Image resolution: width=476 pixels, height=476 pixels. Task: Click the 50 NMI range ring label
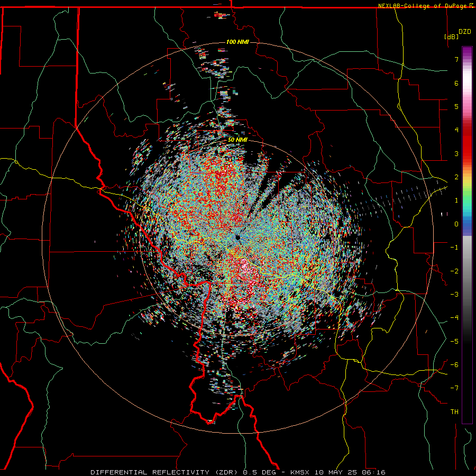click(x=237, y=140)
